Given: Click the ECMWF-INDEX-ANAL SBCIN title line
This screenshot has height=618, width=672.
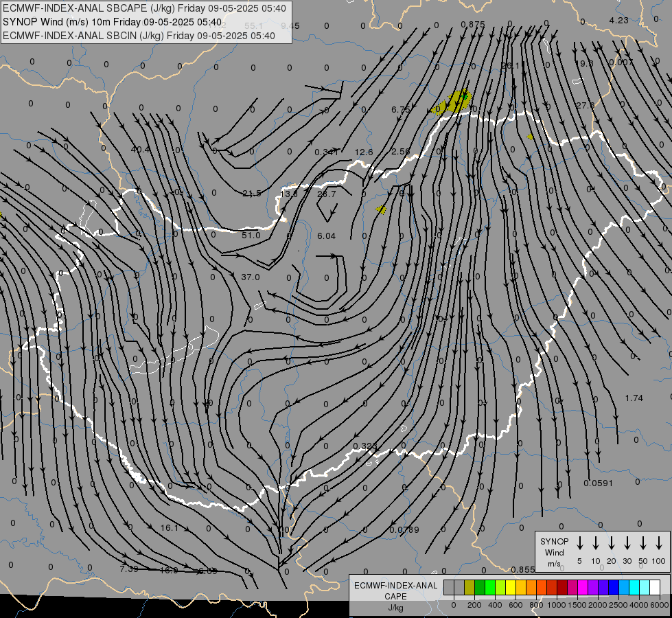Looking at the screenshot, I should (139, 36).
